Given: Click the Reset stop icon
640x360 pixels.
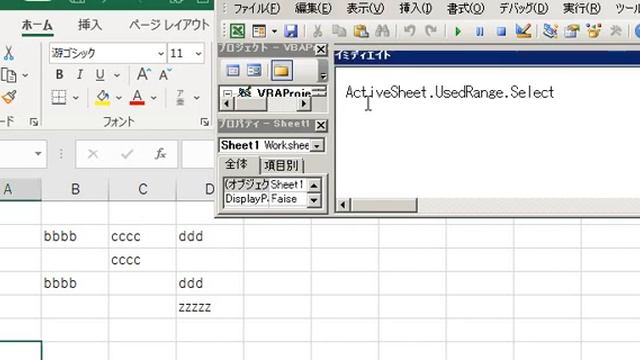Looking at the screenshot, I should 501,31.
